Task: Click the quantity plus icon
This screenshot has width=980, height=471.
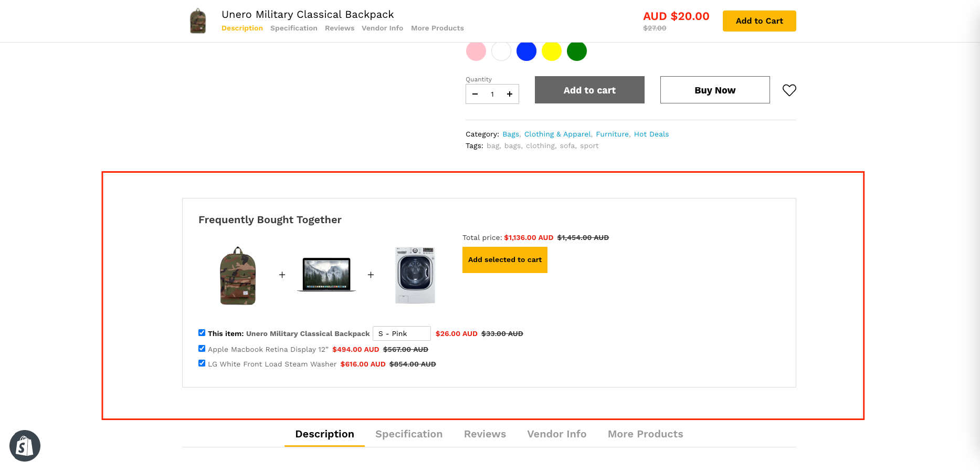Action: [509, 95]
